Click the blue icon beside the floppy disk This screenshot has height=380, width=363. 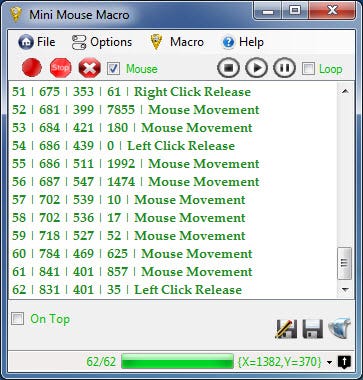click(x=339, y=328)
